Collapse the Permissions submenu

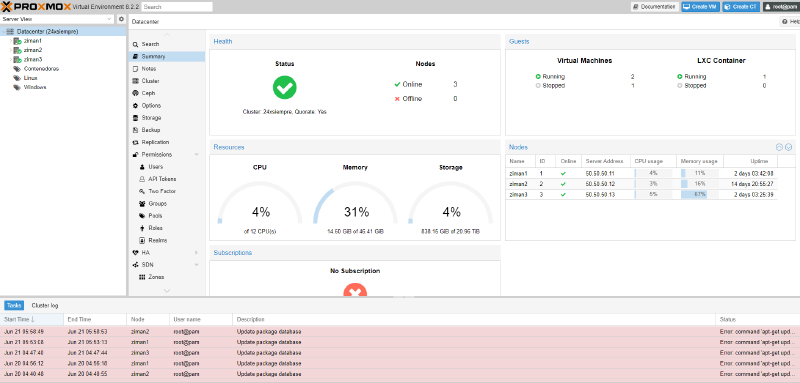tap(197, 155)
